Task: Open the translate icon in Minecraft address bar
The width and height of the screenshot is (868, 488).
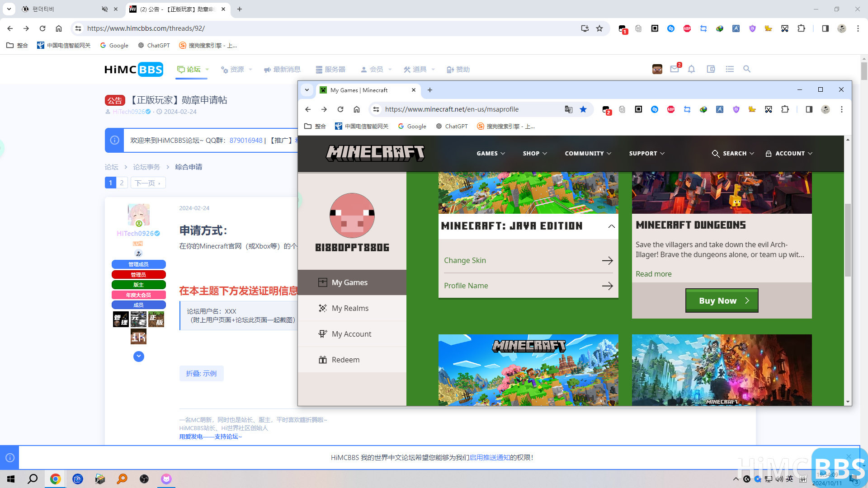Action: pos(568,109)
